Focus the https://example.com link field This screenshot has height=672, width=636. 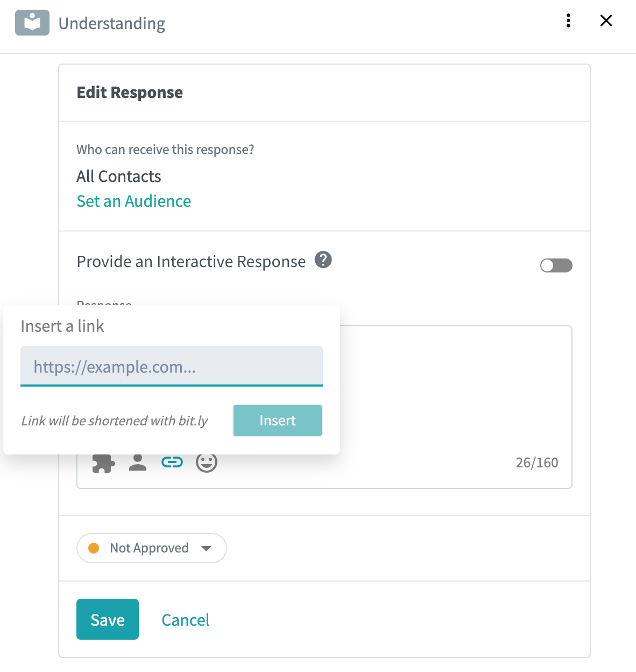(x=172, y=366)
